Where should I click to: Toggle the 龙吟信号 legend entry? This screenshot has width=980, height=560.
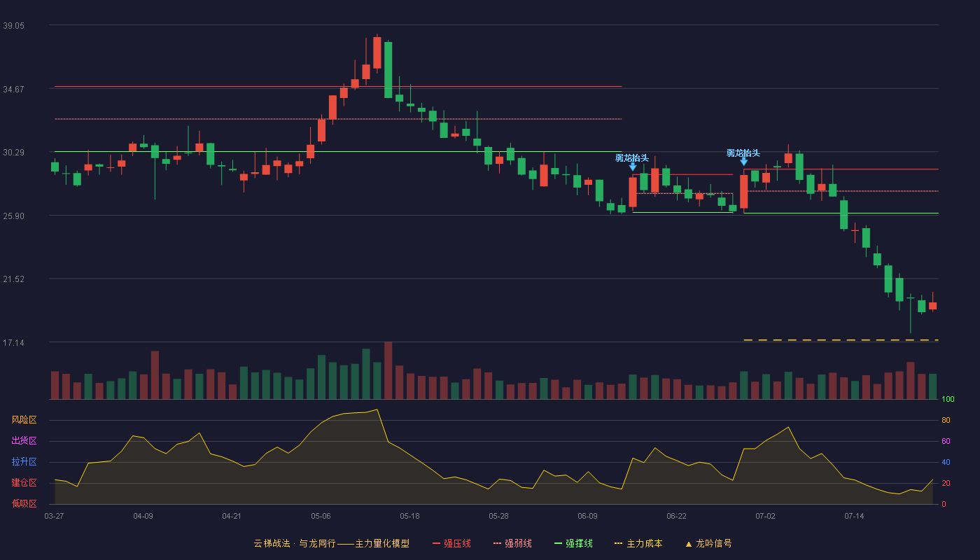[x=708, y=543]
